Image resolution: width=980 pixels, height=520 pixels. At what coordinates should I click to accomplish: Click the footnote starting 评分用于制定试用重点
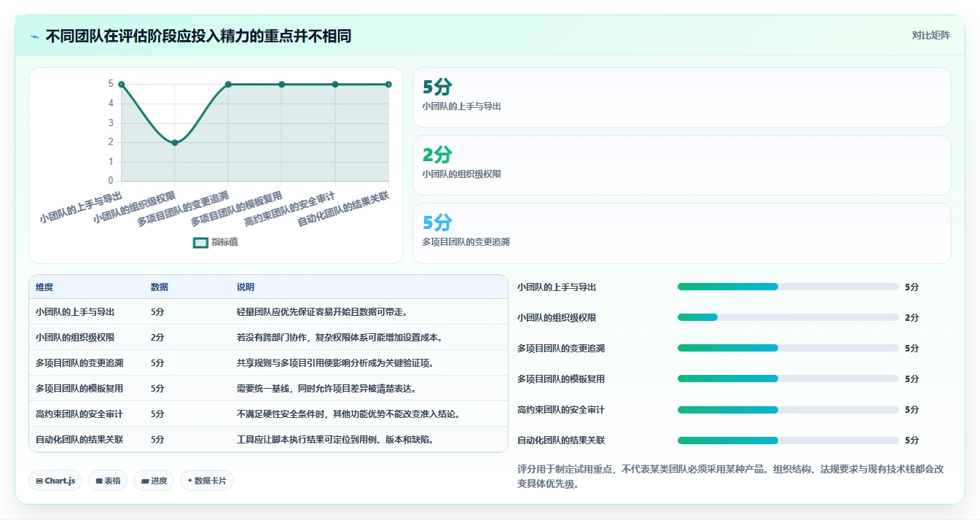click(730, 476)
